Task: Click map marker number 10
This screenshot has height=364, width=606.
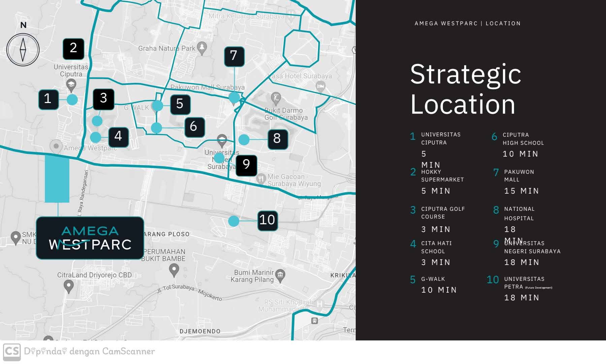Action: 267,221
